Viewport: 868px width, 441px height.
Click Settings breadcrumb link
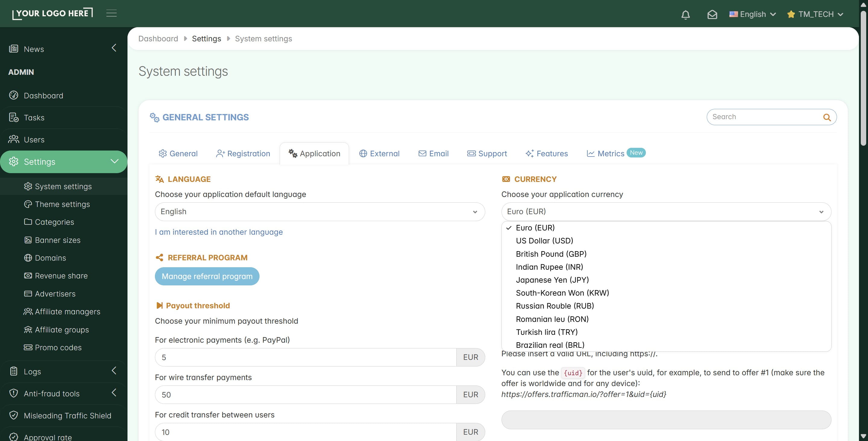pyautogui.click(x=206, y=38)
